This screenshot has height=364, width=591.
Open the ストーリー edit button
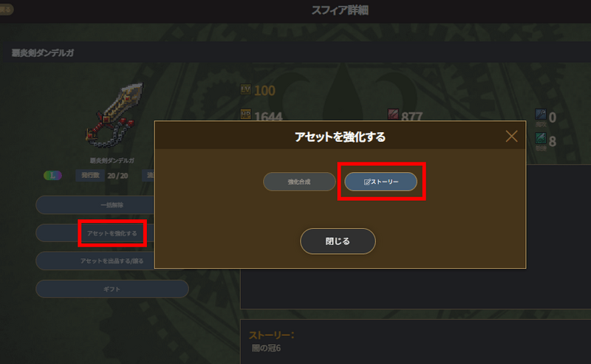pos(380,182)
